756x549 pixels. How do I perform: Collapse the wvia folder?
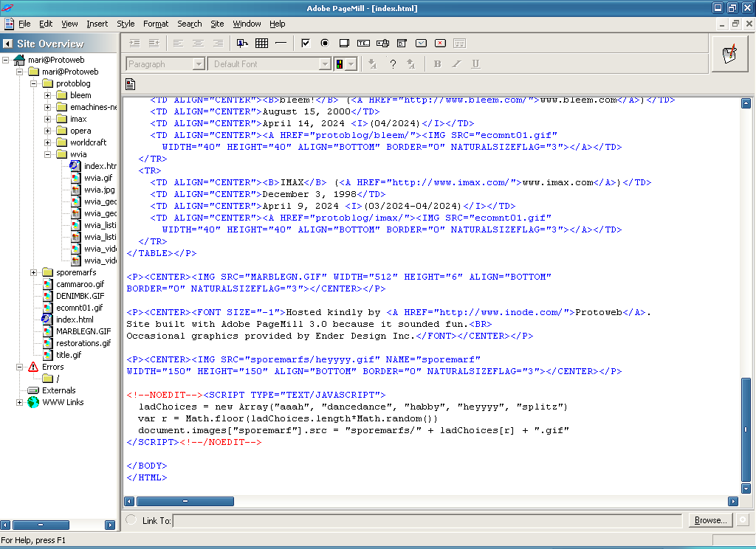tap(48, 154)
